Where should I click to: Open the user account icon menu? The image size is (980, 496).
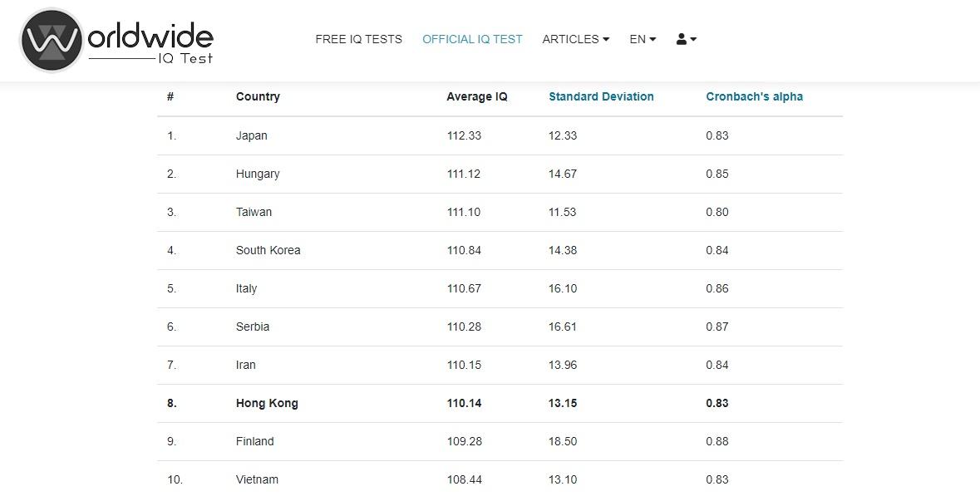[686, 39]
